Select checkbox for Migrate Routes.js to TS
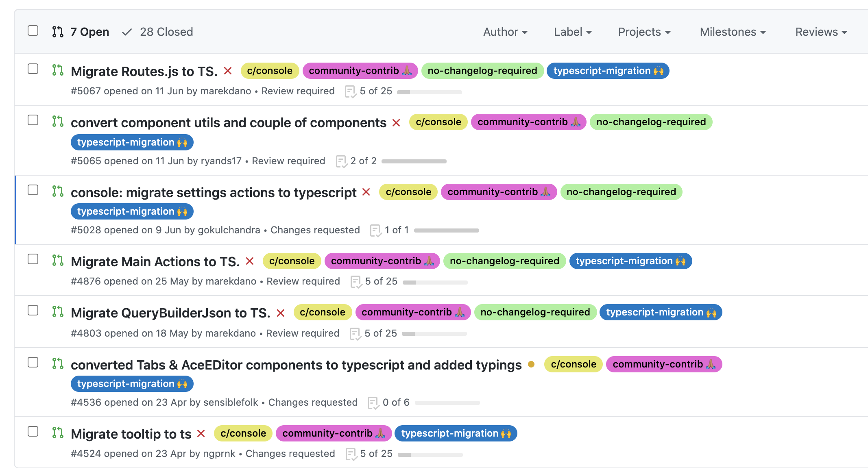This screenshot has height=474, width=868. [x=33, y=69]
